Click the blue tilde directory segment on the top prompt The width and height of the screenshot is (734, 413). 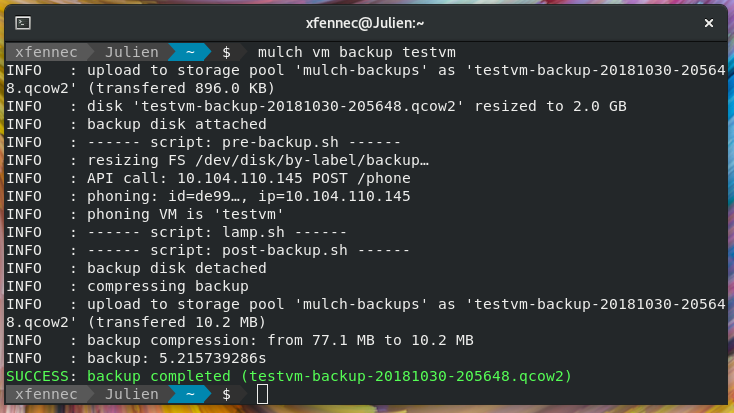[x=190, y=52]
